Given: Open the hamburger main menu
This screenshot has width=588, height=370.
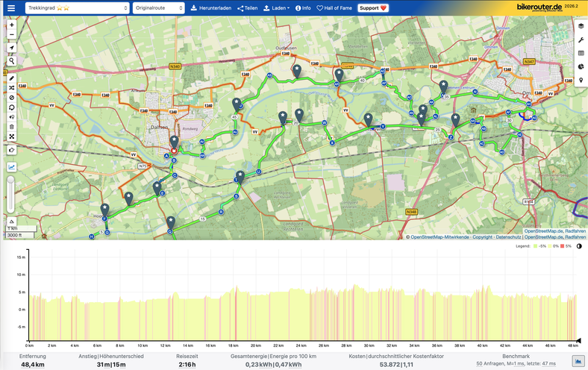Looking at the screenshot, I should (x=10, y=7).
